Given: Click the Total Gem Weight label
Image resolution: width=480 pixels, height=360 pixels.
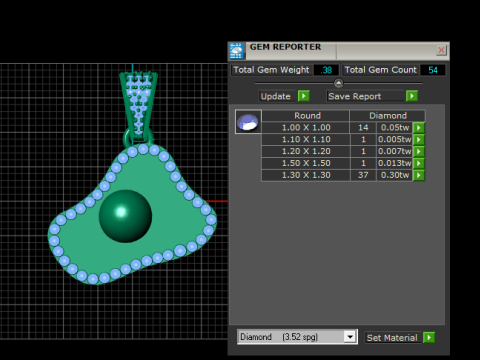Looking at the screenshot, I should pyautogui.click(x=271, y=70).
